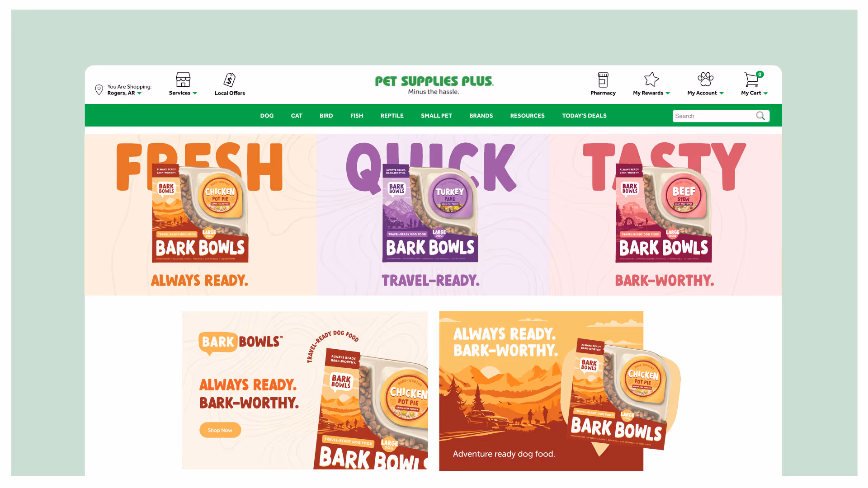
Task: Open the Quick Turkey Fare Bark Bowls banner
Action: click(433, 215)
